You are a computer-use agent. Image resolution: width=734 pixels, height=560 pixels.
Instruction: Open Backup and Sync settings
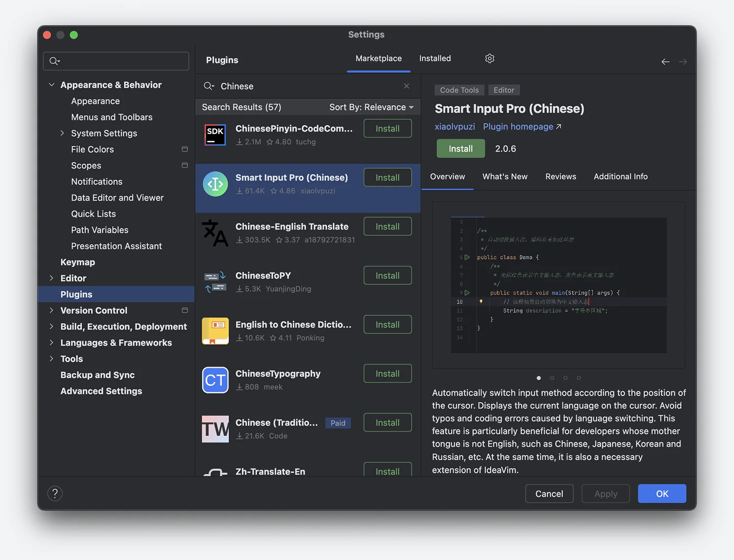(x=97, y=375)
